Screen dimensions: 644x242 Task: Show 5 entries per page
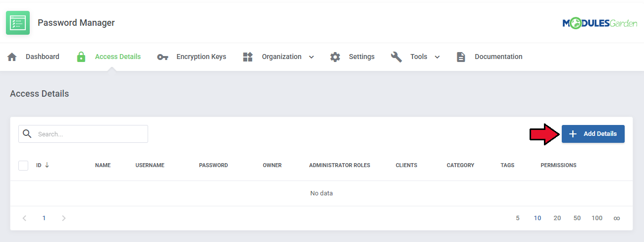[x=518, y=218]
